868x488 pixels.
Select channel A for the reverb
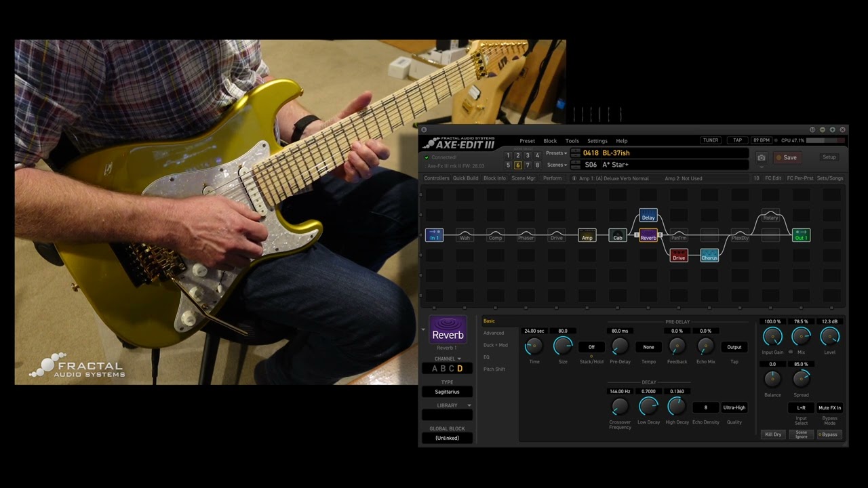point(435,369)
